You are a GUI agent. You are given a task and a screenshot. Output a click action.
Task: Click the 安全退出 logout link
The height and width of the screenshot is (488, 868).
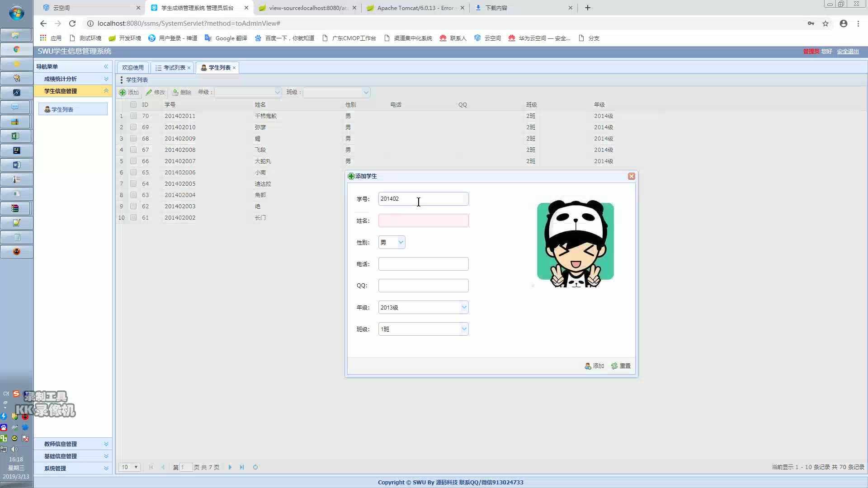(x=848, y=52)
